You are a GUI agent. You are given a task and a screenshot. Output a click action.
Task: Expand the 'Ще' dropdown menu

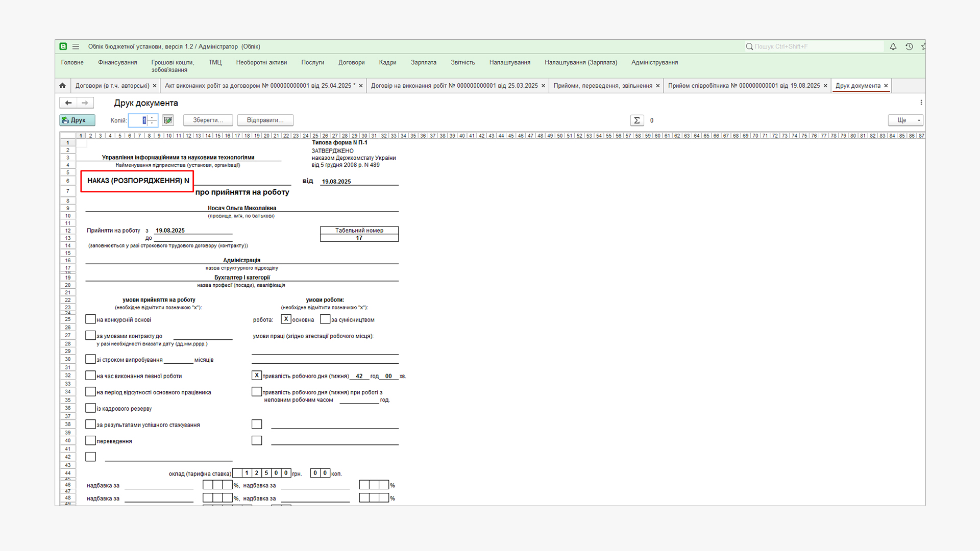(x=905, y=120)
